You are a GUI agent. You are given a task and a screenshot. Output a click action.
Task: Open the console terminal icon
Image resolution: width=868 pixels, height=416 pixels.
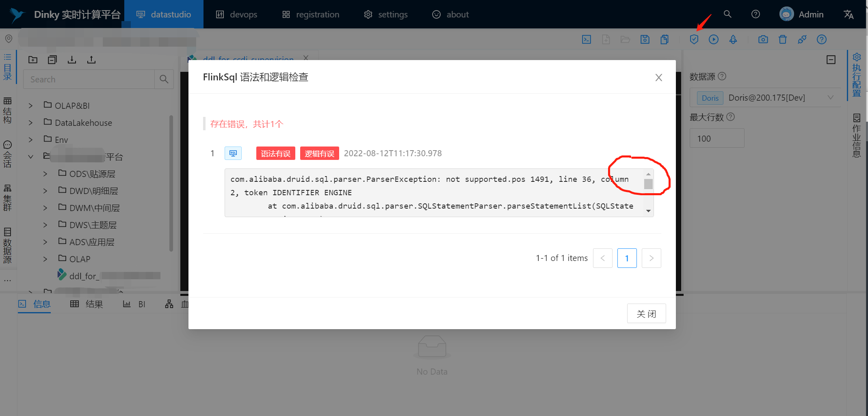click(586, 39)
